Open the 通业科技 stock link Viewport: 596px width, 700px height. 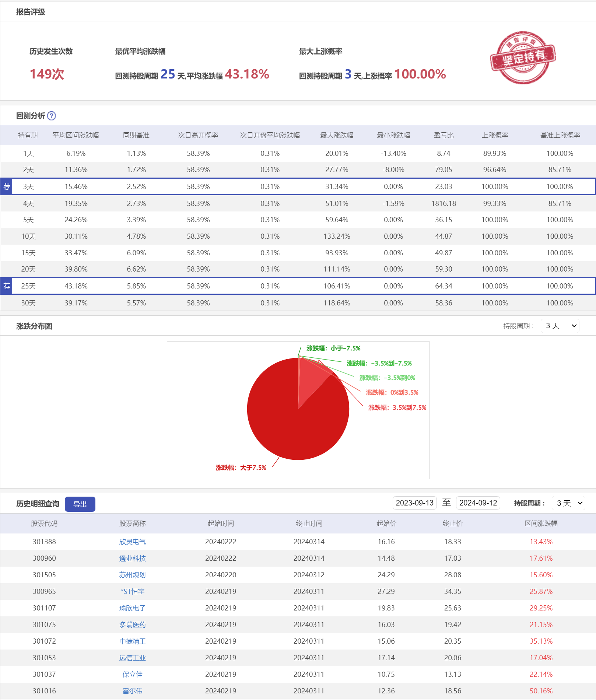pyautogui.click(x=132, y=559)
